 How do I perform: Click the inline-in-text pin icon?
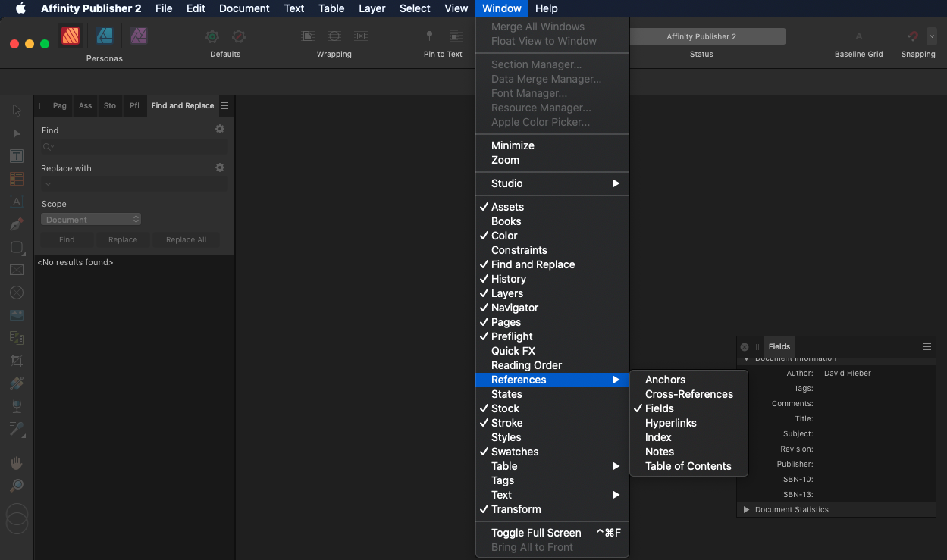pyautogui.click(x=456, y=36)
